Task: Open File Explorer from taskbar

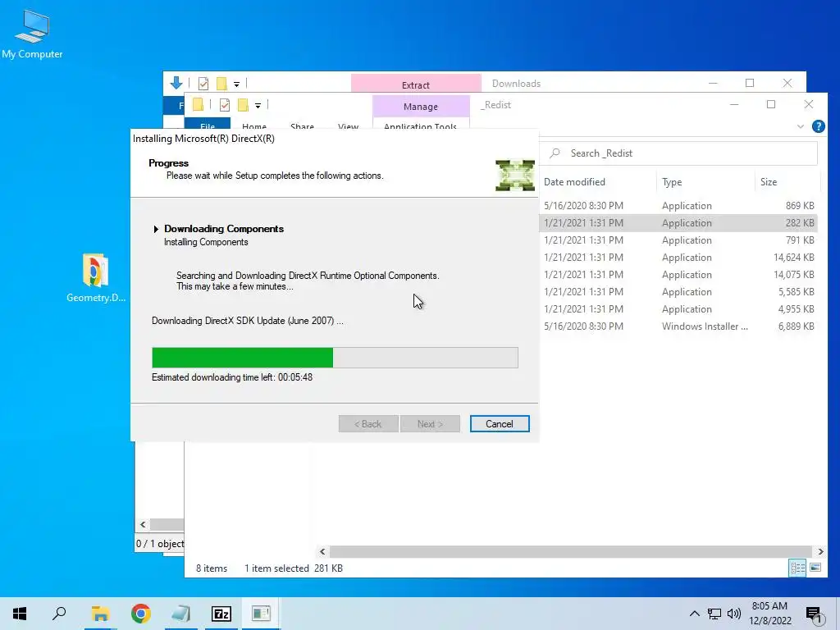Action: point(100,614)
